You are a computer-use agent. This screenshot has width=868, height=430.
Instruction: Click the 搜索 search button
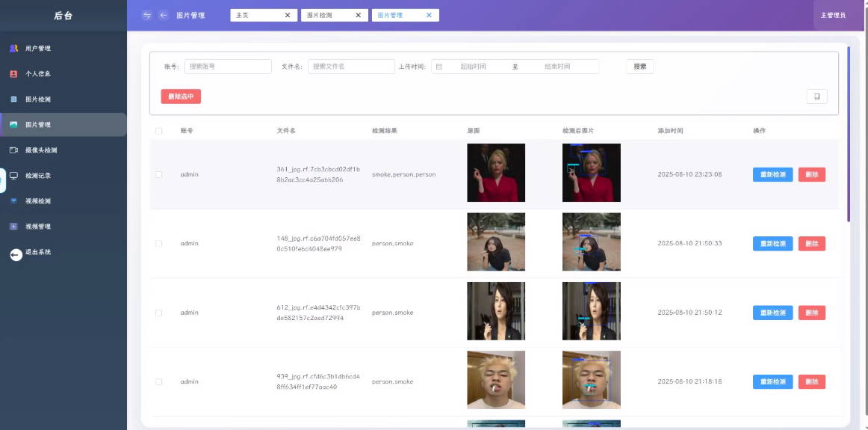[640, 67]
